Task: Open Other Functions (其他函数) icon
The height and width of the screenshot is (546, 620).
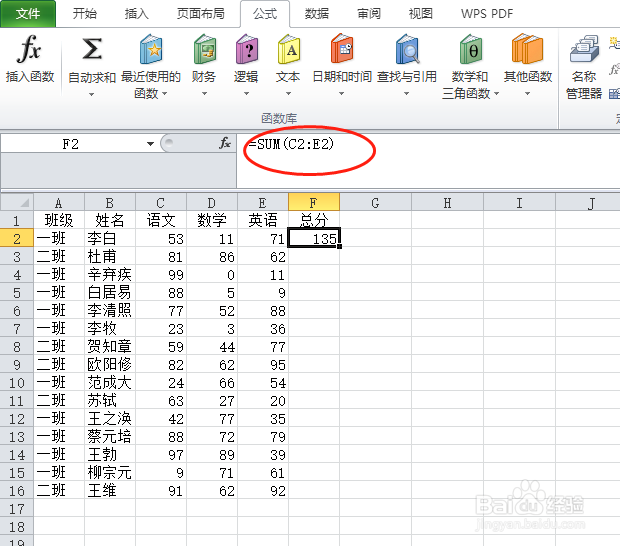Action: 527,49
